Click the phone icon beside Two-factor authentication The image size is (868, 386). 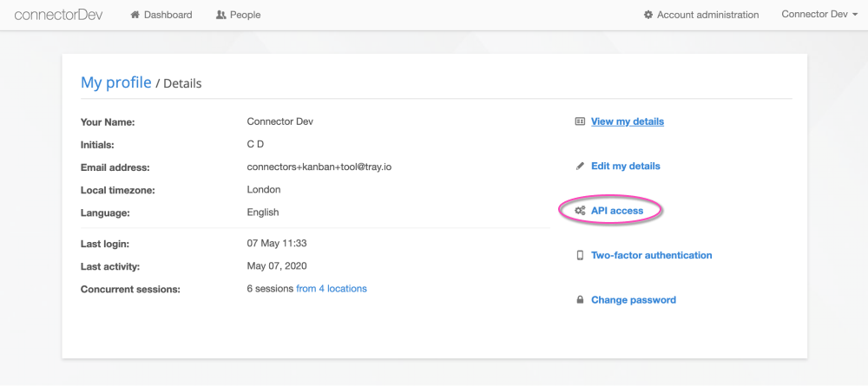580,255
